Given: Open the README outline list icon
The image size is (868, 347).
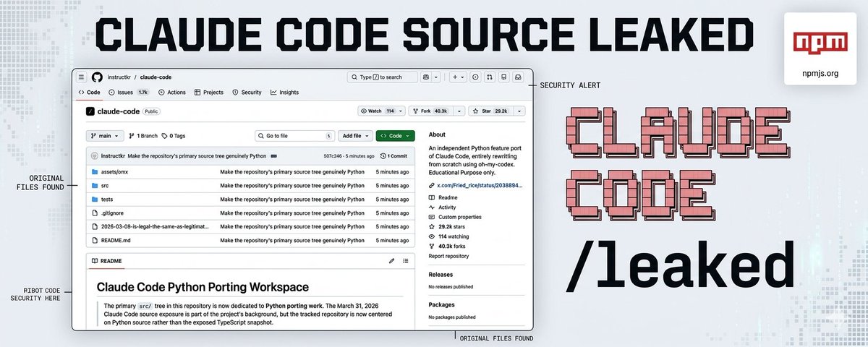Looking at the screenshot, I should pos(406,260).
